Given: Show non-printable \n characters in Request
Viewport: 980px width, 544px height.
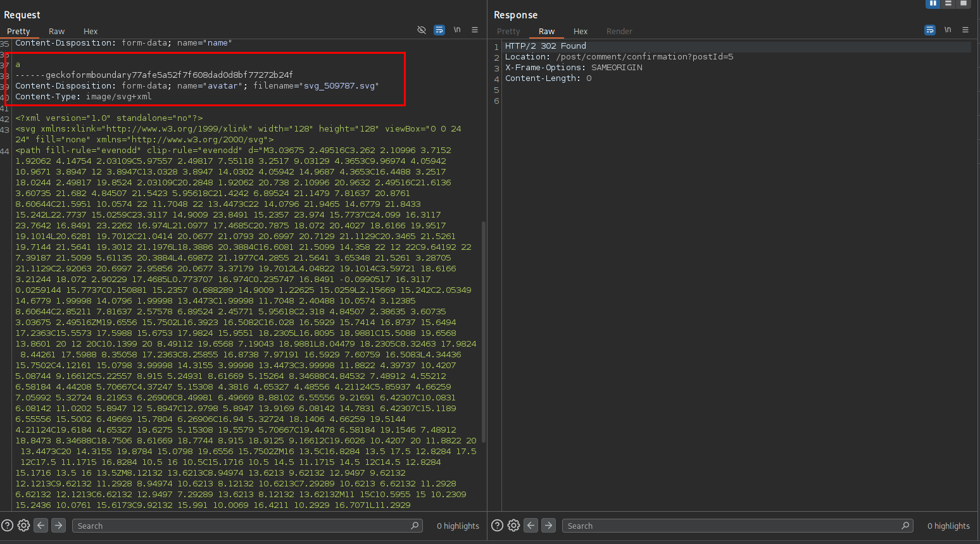Looking at the screenshot, I should point(457,30).
